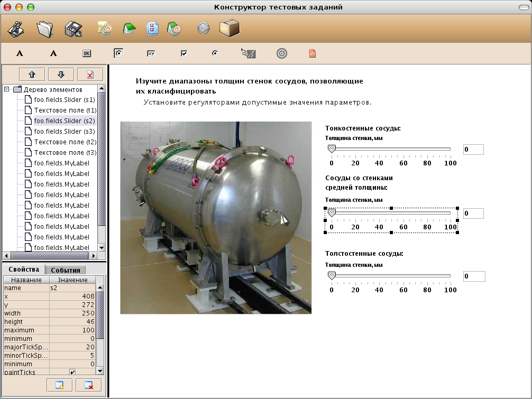532x399 pixels.
Task: Click the medium-thickness vessels value field
Action: pyautogui.click(x=473, y=213)
